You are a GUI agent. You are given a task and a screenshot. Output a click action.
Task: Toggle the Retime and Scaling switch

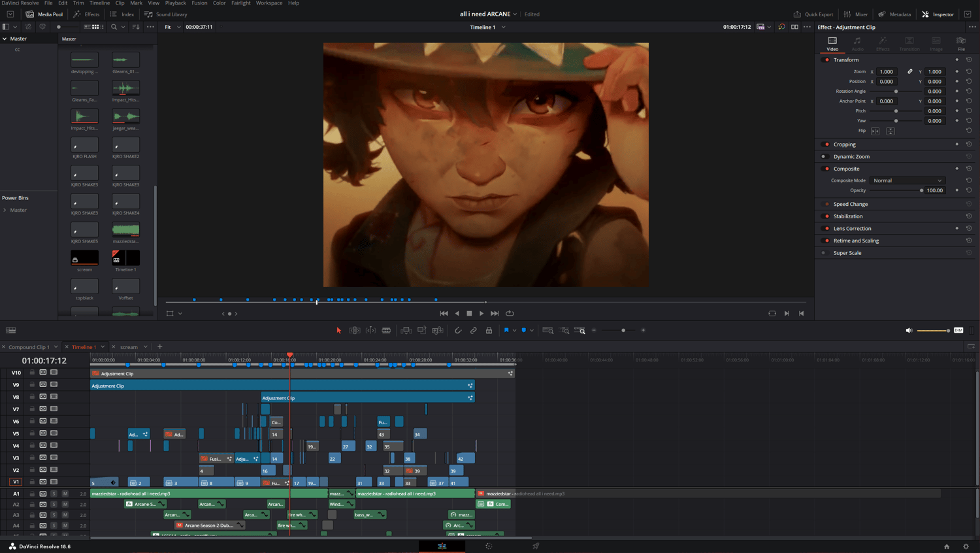pyautogui.click(x=826, y=241)
